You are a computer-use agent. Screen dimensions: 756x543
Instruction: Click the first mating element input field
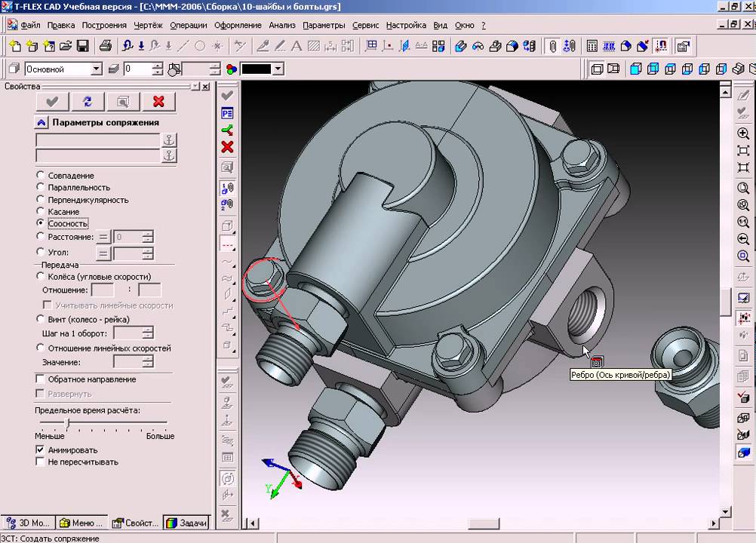(x=98, y=140)
